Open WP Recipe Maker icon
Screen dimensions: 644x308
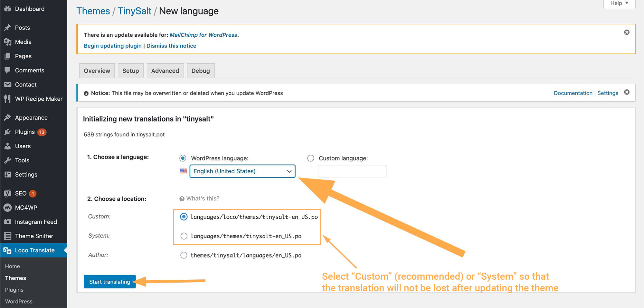pos(8,99)
